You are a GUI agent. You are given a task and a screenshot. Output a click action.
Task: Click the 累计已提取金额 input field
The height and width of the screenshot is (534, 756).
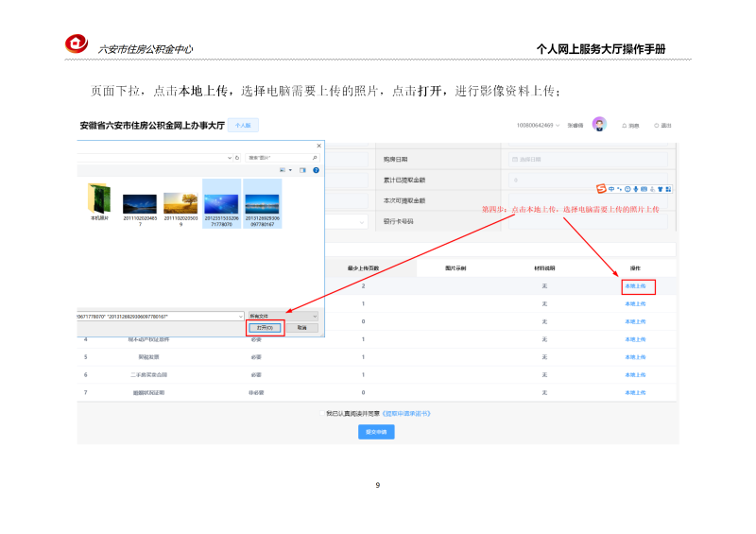pyautogui.click(x=588, y=180)
